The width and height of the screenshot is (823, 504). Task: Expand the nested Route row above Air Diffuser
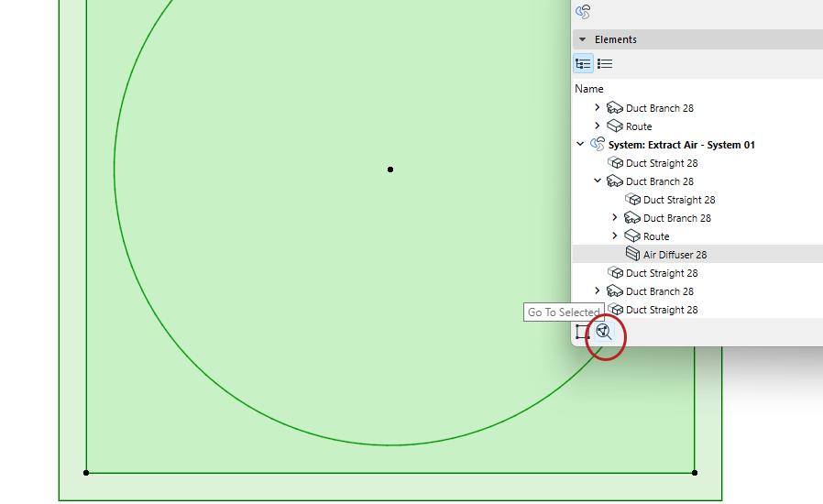615,236
